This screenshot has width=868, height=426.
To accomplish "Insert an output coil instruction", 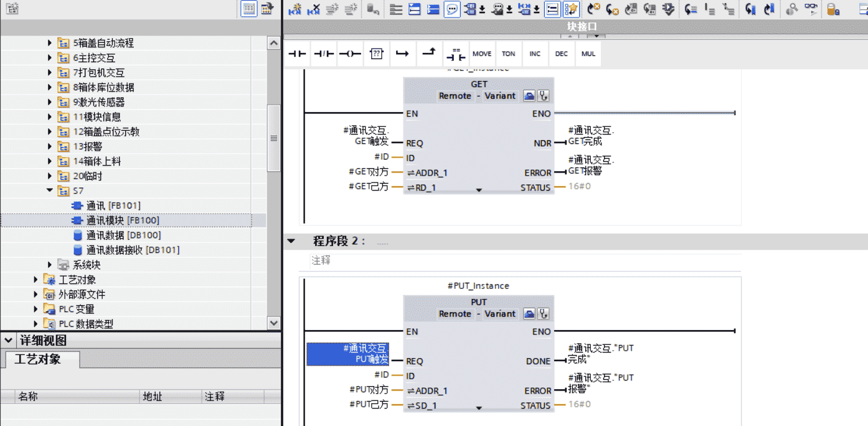I will point(350,54).
